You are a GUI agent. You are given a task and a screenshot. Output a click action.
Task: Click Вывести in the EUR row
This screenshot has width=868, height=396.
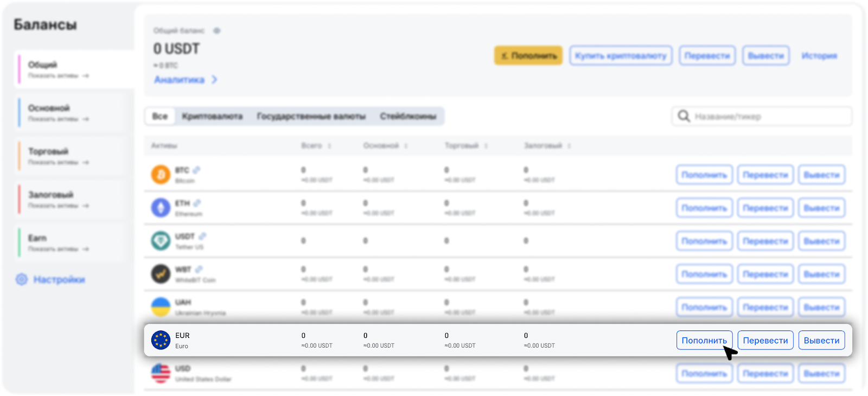tap(821, 340)
